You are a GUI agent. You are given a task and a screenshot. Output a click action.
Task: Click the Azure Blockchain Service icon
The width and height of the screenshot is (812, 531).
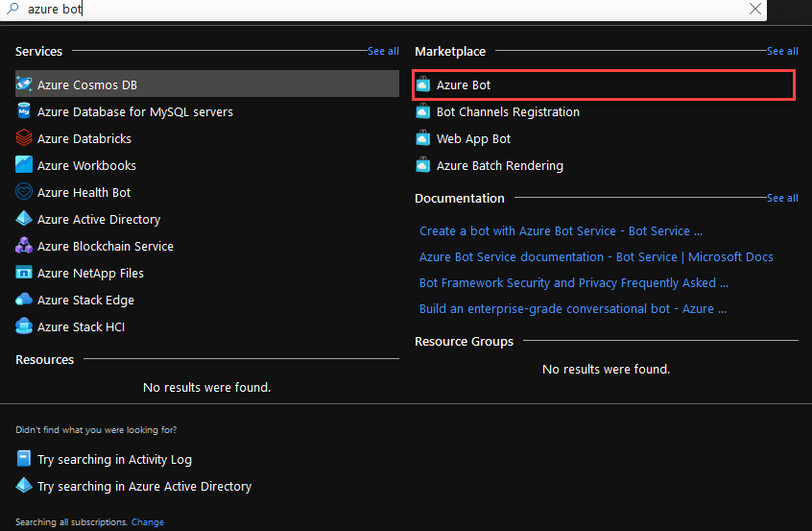24,246
